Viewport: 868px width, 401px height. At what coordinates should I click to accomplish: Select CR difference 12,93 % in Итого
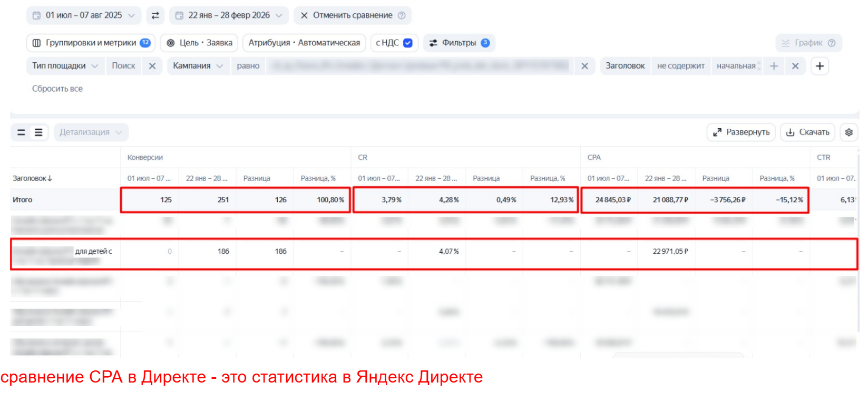(562, 199)
